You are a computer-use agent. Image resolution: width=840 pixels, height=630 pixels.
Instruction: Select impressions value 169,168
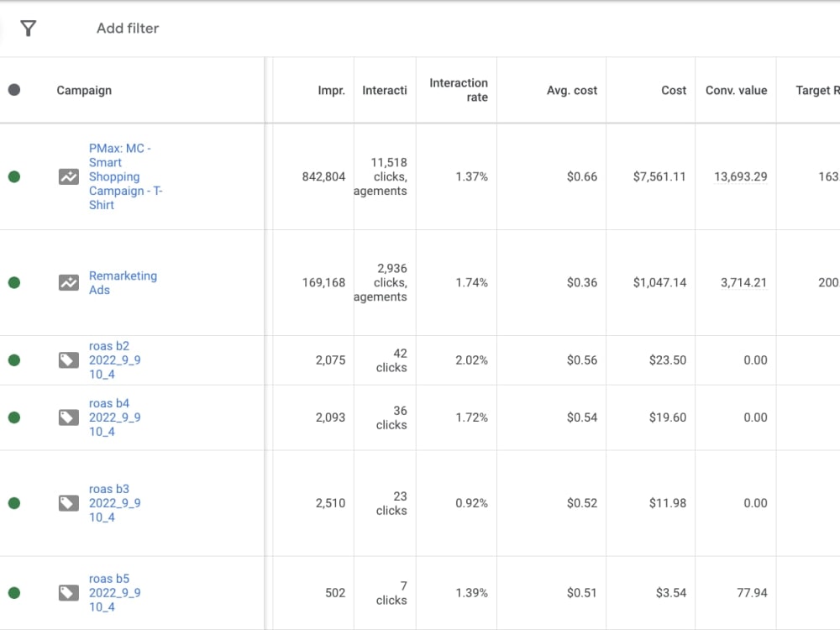pos(323,283)
